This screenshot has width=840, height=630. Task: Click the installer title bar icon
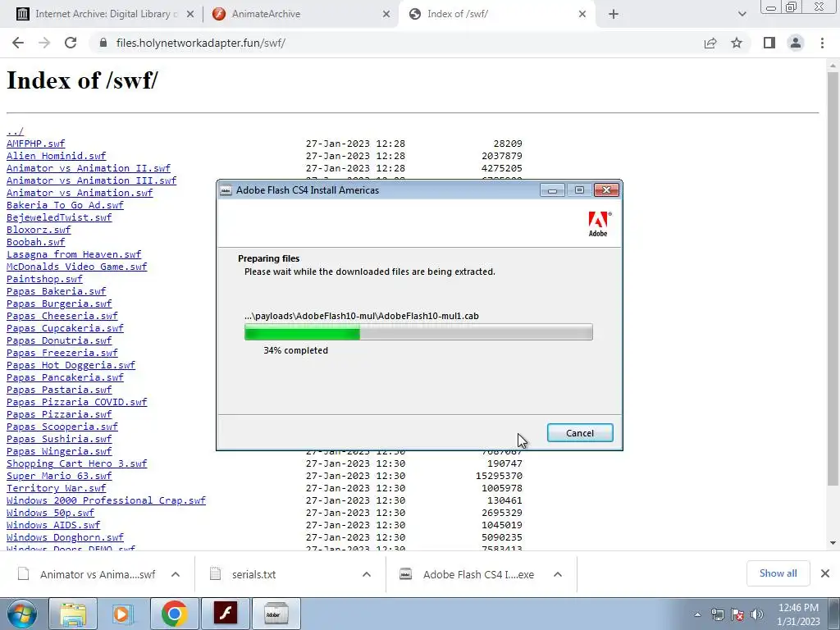[226, 190]
